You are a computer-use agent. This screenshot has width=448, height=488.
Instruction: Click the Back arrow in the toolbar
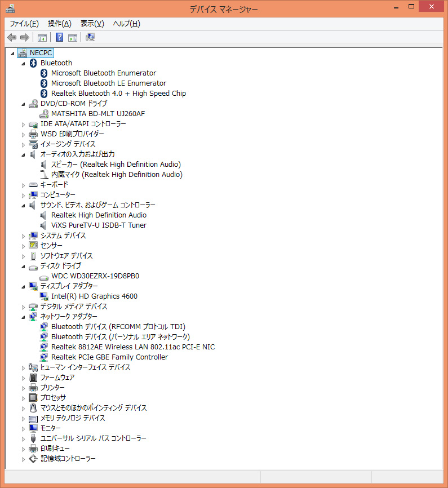pos(12,38)
